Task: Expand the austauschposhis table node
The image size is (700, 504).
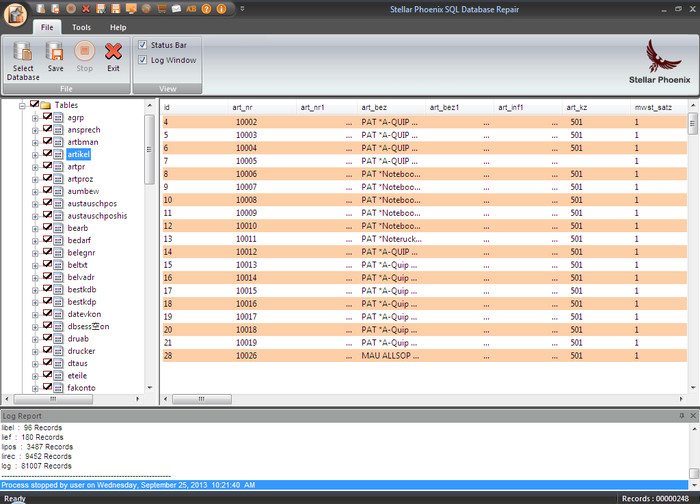Action: pyautogui.click(x=35, y=217)
